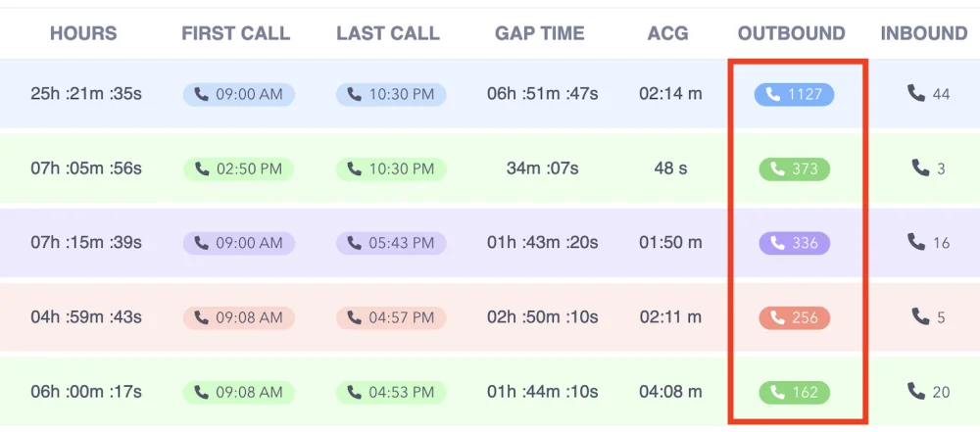The image size is (980, 432).
Task: Click the phone icon in the 02:50 PM badge
Action: [x=202, y=168]
